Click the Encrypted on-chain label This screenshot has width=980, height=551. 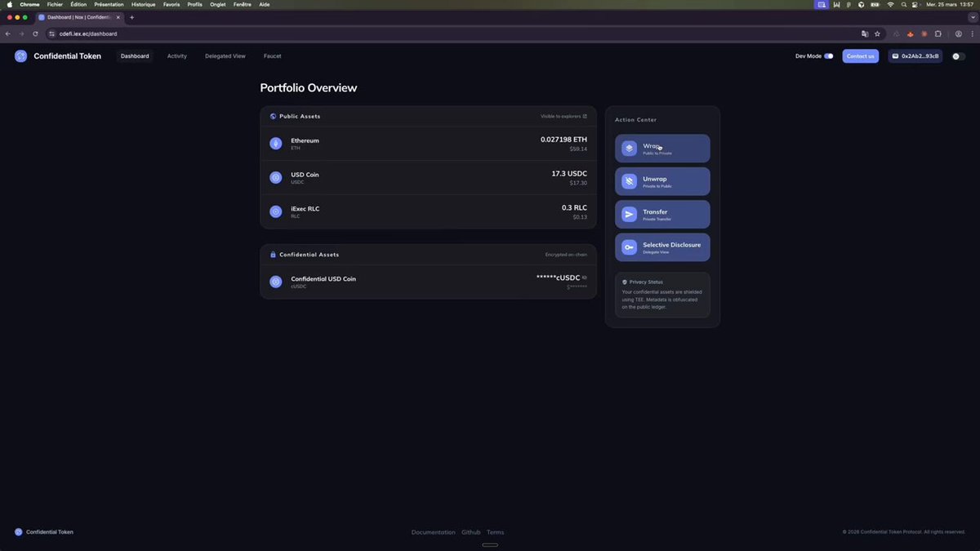tap(566, 255)
